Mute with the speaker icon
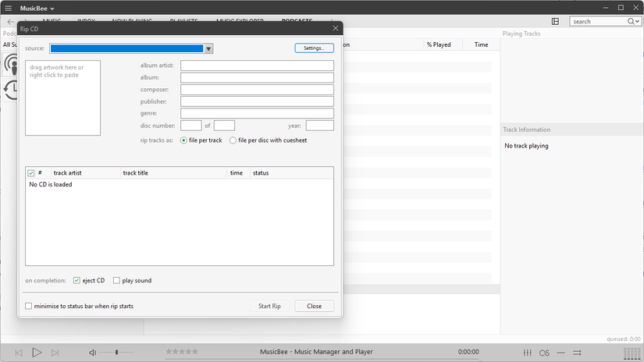 pyautogui.click(x=92, y=353)
